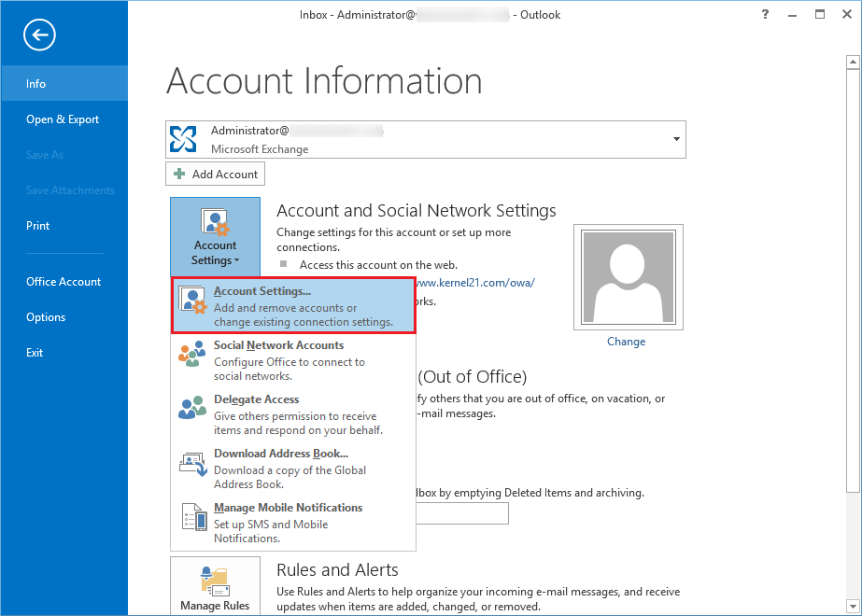
Task: Click the back arrow circle icon
Action: [x=40, y=35]
